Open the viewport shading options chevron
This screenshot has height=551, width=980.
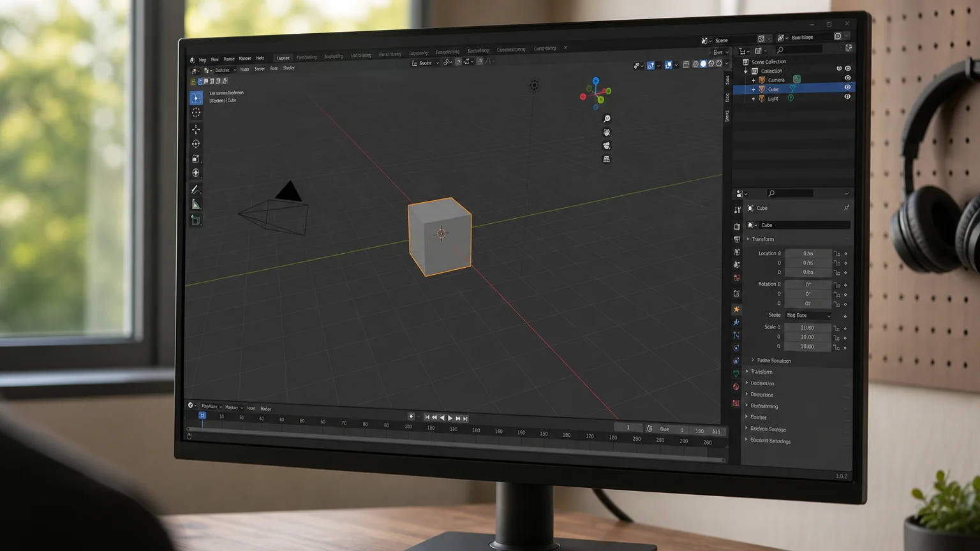point(727,64)
